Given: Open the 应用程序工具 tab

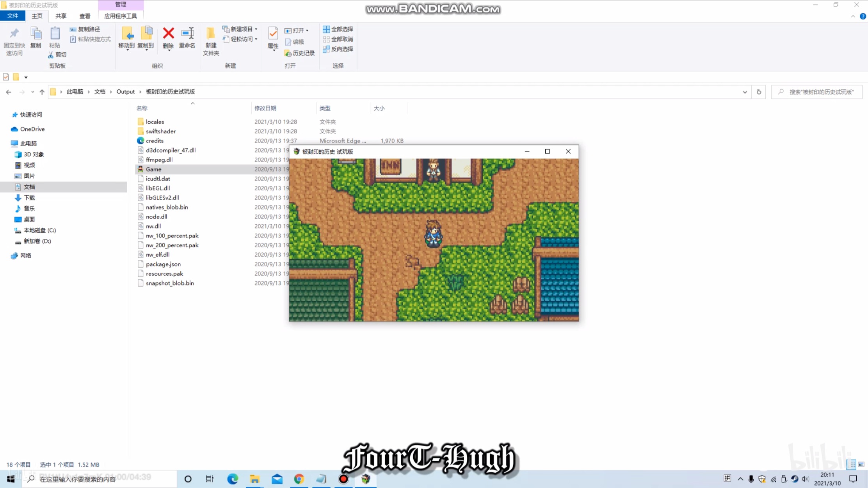Looking at the screenshot, I should click(x=121, y=16).
